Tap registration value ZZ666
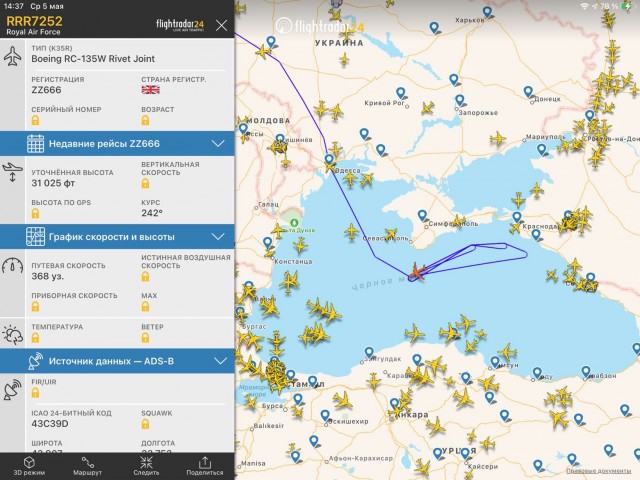This screenshot has width=640, height=480. (46, 90)
